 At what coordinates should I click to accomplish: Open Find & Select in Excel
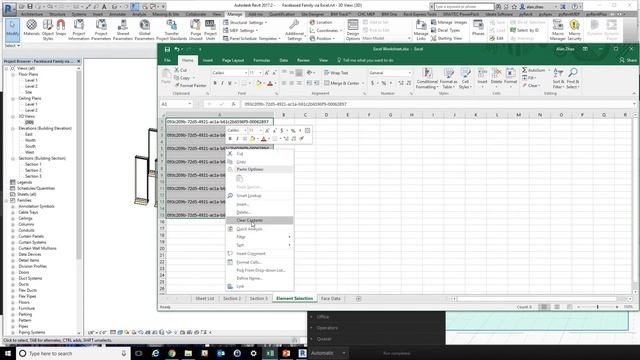tap(572, 78)
